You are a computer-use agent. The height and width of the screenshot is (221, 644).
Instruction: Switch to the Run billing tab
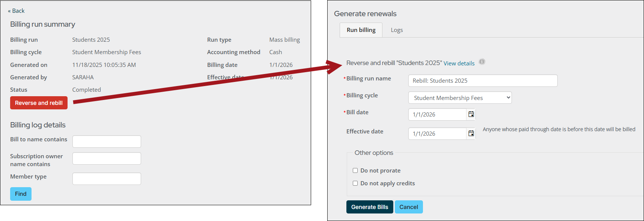361,30
